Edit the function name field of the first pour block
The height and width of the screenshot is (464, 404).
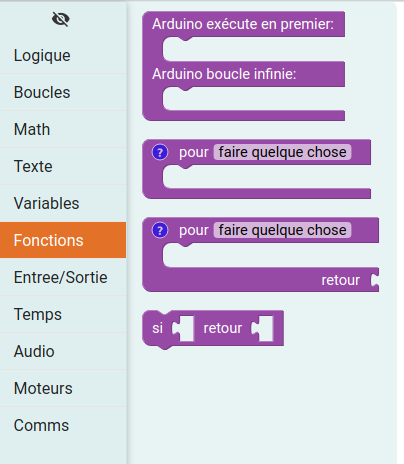[x=282, y=152]
